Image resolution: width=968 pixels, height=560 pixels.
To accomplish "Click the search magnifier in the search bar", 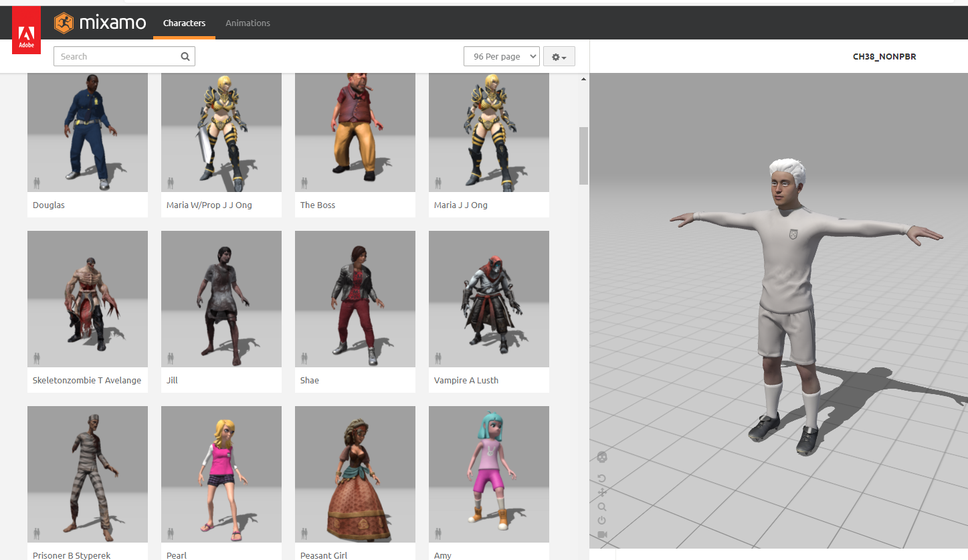I will 185,56.
